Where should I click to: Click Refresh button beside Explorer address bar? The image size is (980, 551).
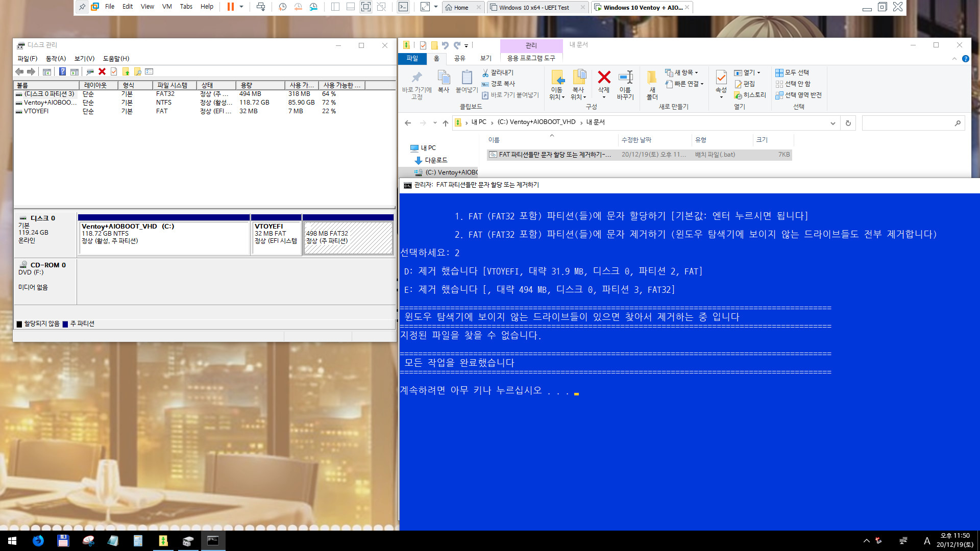click(x=848, y=123)
